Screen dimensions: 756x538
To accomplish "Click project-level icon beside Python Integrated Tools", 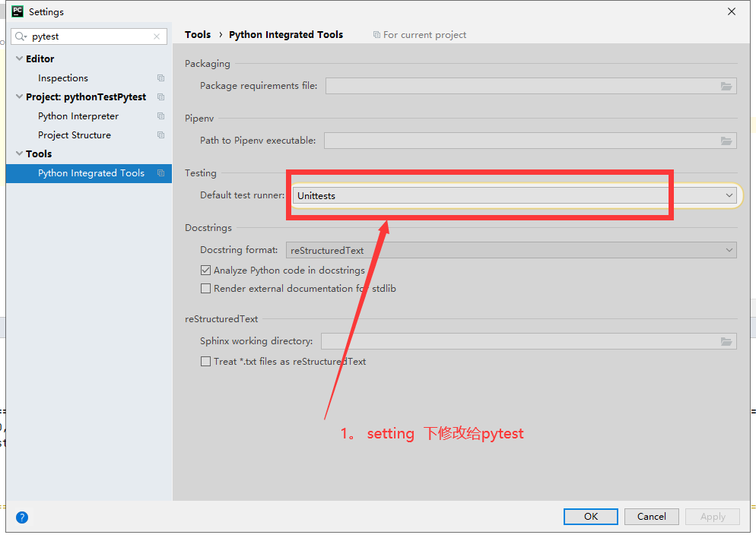I will [161, 173].
